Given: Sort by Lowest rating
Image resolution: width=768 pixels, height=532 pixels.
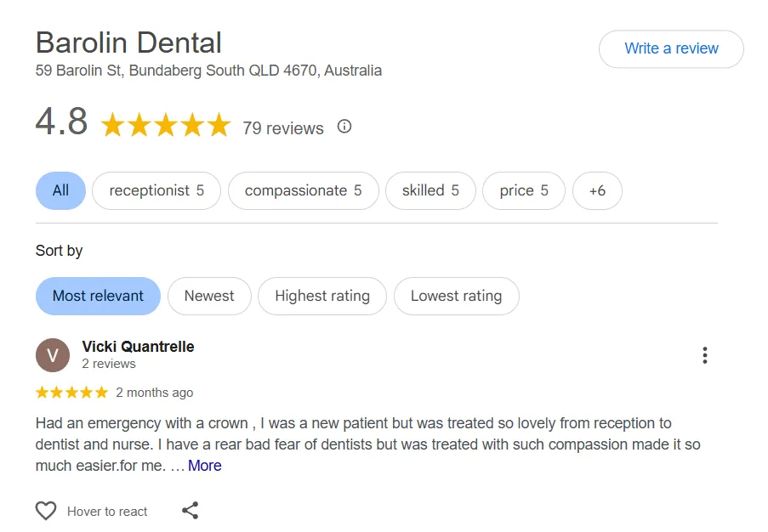Looking at the screenshot, I should click(456, 296).
